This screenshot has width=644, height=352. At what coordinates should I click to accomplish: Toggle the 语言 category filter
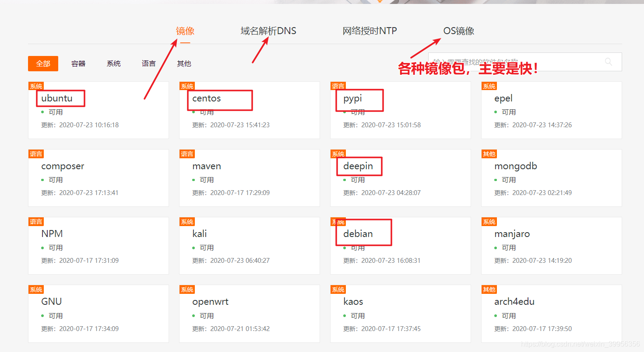[148, 63]
